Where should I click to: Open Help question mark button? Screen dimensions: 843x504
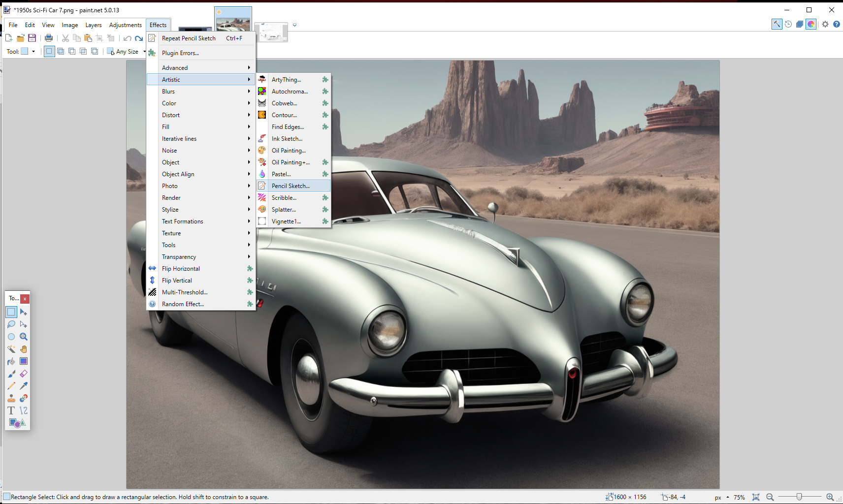click(x=836, y=24)
